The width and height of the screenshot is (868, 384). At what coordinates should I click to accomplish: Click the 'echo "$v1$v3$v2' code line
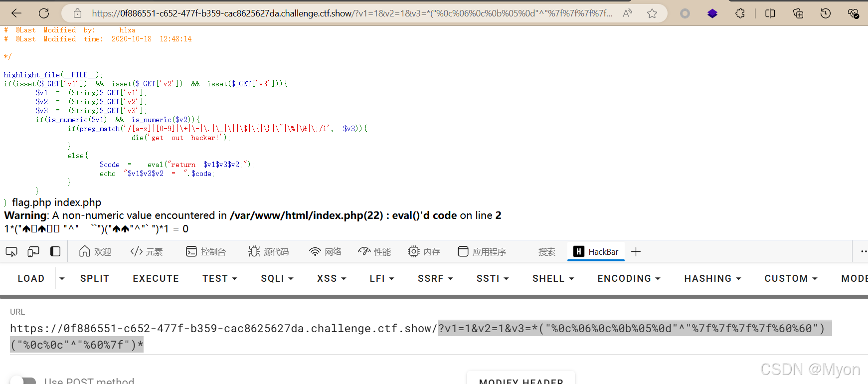pyautogui.click(x=157, y=174)
